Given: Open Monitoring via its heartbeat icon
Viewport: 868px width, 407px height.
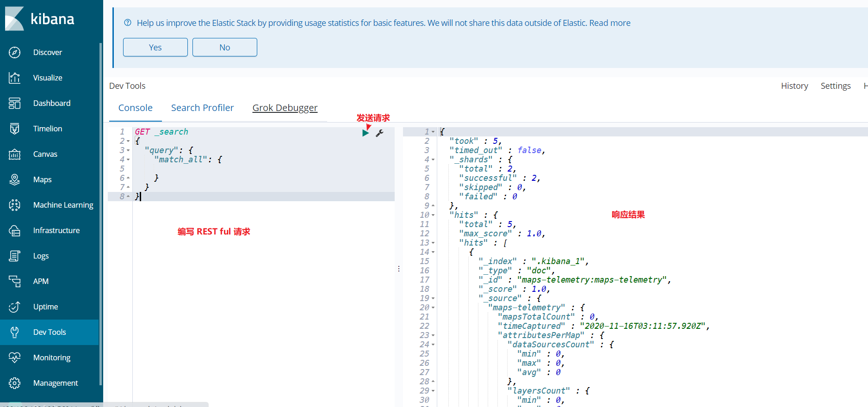Looking at the screenshot, I should click(14, 358).
